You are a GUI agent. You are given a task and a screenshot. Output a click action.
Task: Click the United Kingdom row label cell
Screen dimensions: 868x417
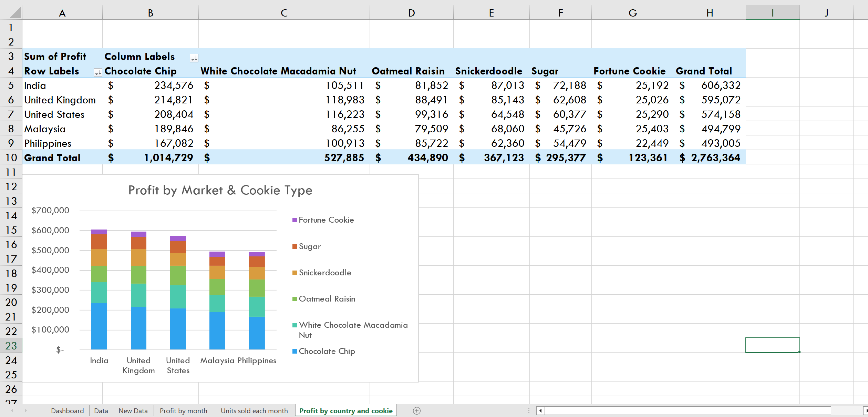point(62,100)
